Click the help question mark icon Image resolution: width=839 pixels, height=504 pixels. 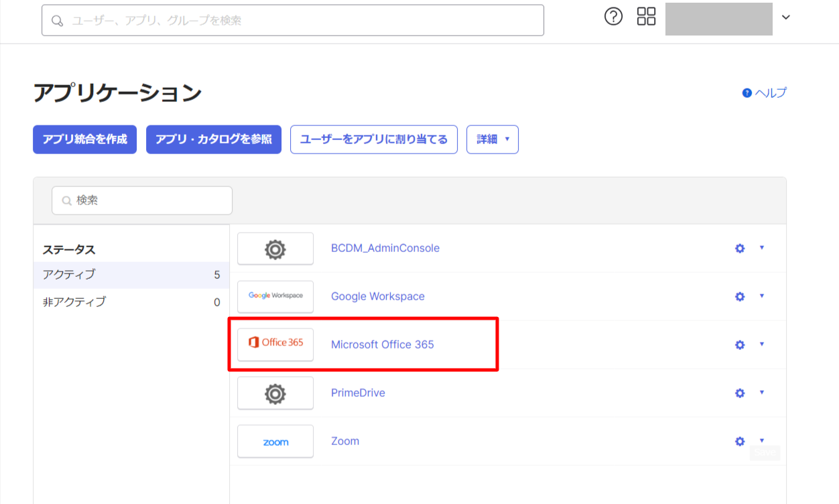tap(613, 17)
